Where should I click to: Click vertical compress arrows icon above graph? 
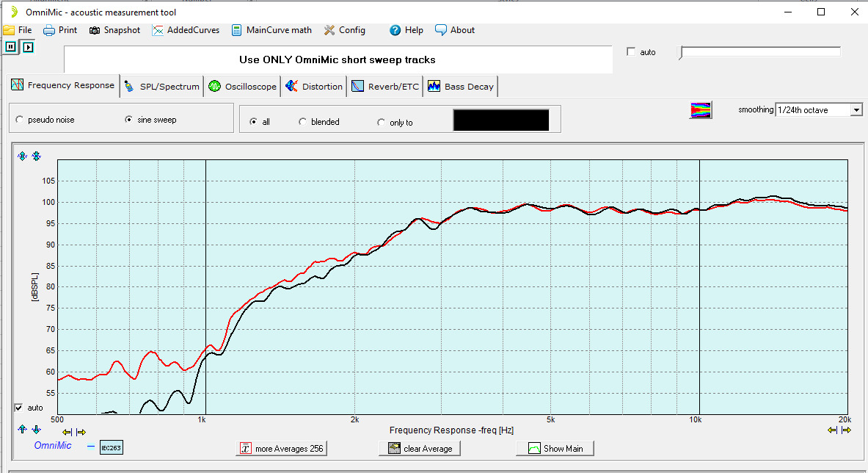[36, 156]
